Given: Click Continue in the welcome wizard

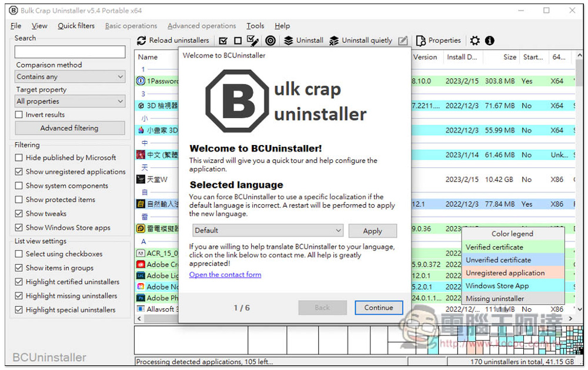Looking at the screenshot, I should click(379, 308).
